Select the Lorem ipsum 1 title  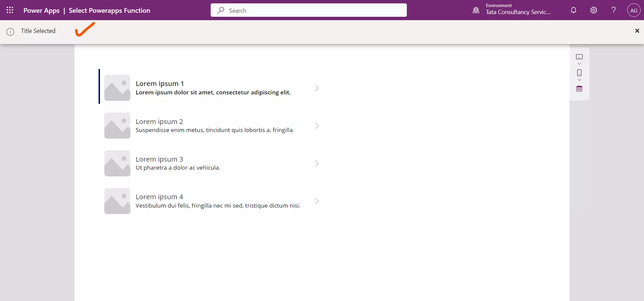coord(160,84)
